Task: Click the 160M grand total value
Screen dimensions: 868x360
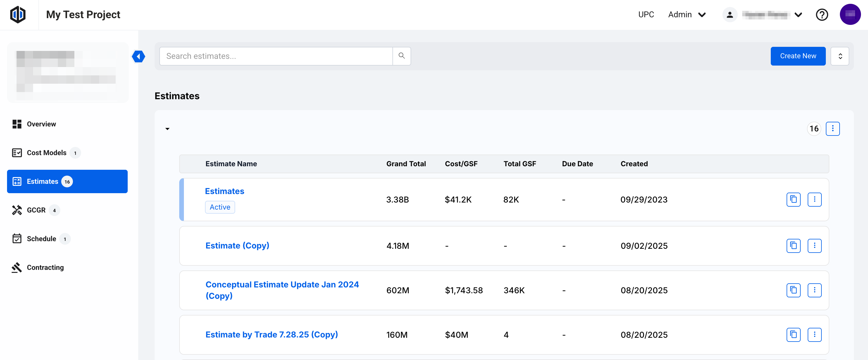Action: tap(397, 335)
